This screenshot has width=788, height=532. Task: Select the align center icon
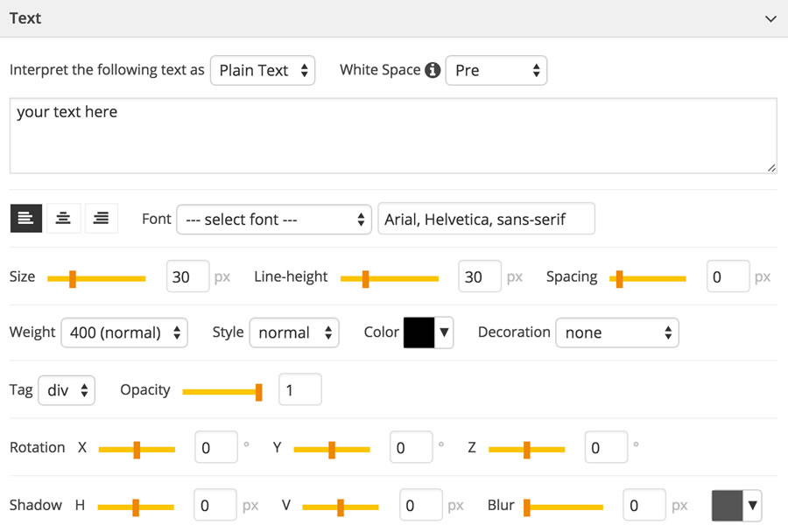pyautogui.click(x=63, y=218)
